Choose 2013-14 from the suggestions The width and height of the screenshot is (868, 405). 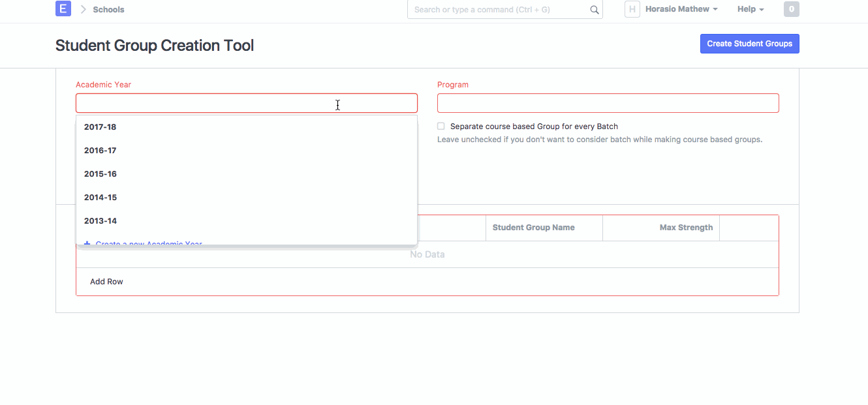101,221
